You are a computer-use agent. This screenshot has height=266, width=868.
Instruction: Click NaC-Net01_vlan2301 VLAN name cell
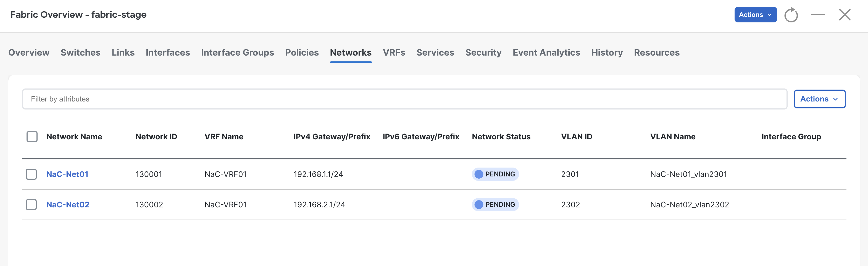(688, 174)
